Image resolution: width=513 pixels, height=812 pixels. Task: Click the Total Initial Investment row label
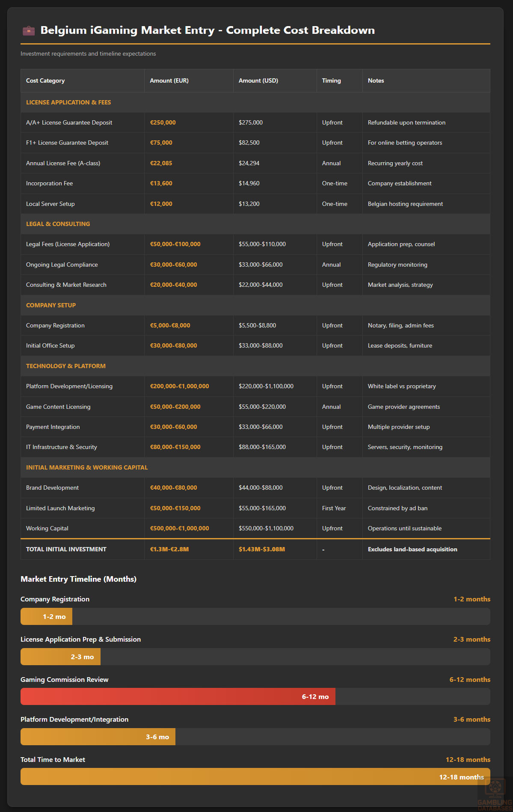[66, 549]
